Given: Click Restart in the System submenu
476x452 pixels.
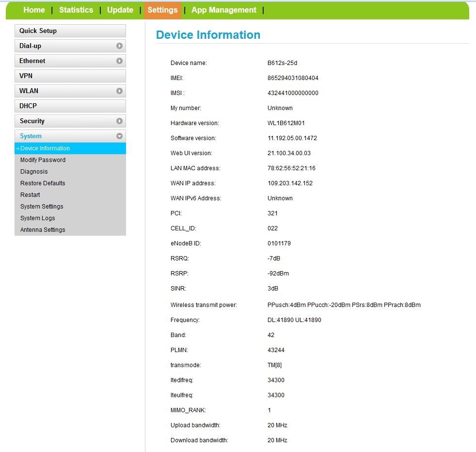Looking at the screenshot, I should click(30, 195).
